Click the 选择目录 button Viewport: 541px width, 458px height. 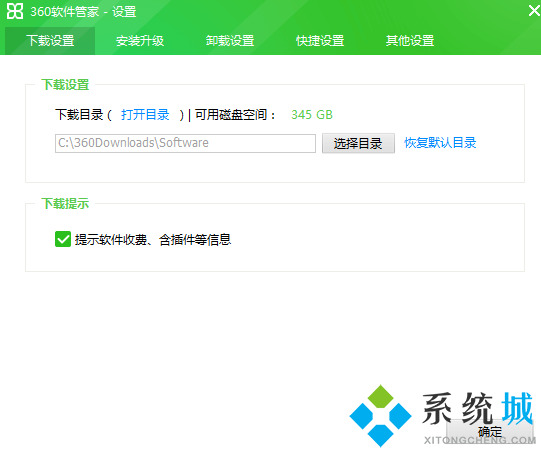tap(358, 143)
